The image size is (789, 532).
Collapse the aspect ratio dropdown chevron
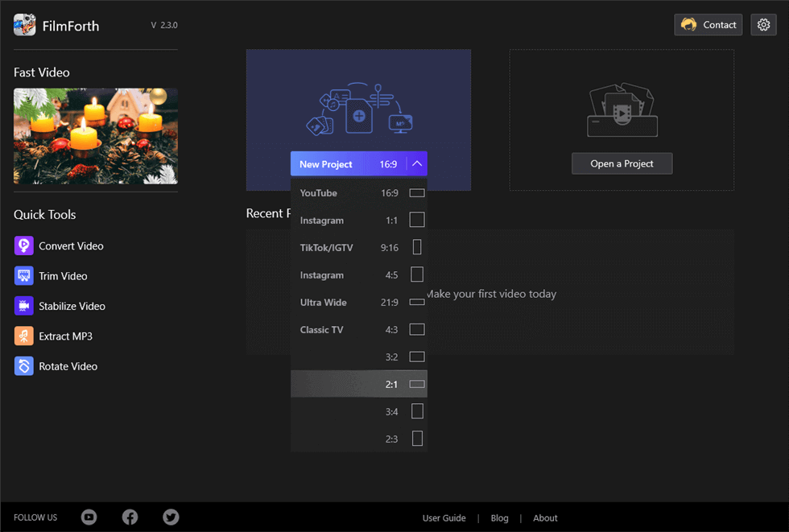(417, 164)
